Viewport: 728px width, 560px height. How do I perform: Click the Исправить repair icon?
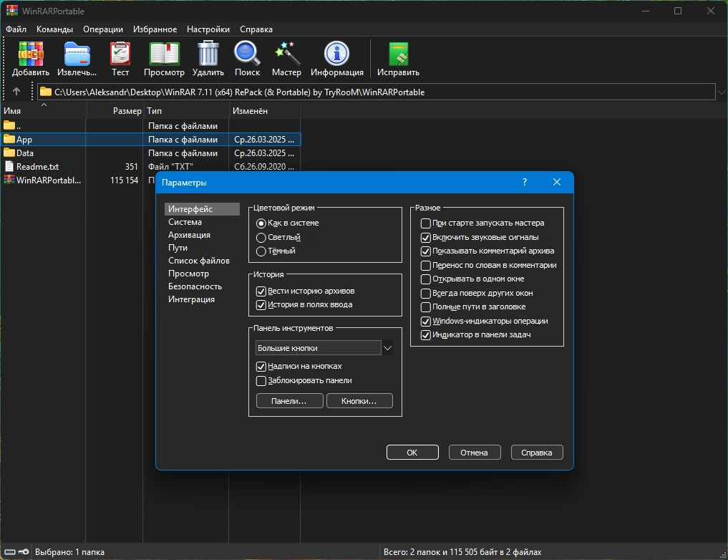398,54
